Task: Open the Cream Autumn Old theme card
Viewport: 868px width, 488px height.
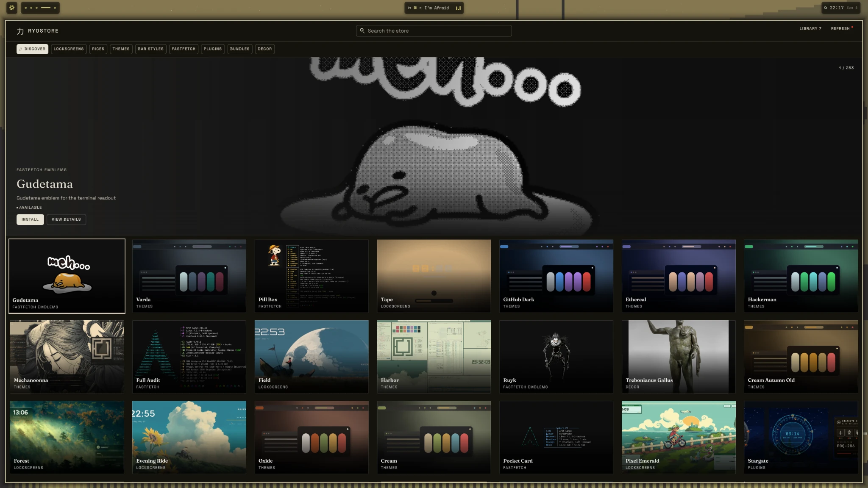Action: pos(801,357)
